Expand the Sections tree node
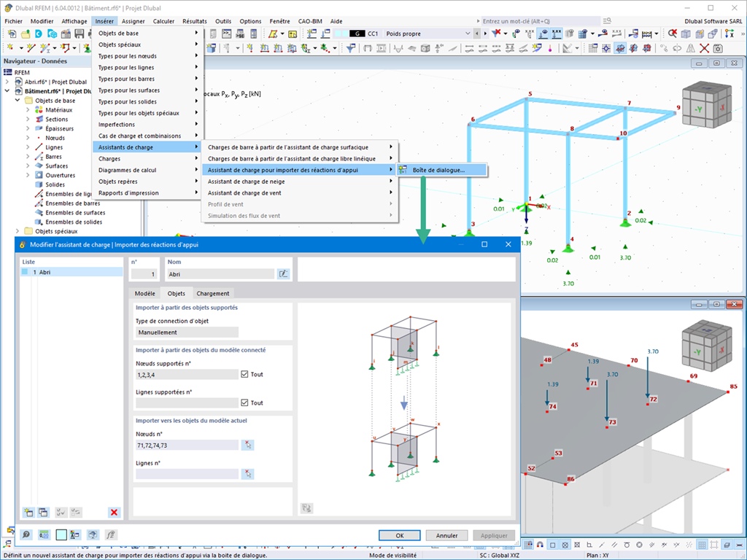 (28, 119)
